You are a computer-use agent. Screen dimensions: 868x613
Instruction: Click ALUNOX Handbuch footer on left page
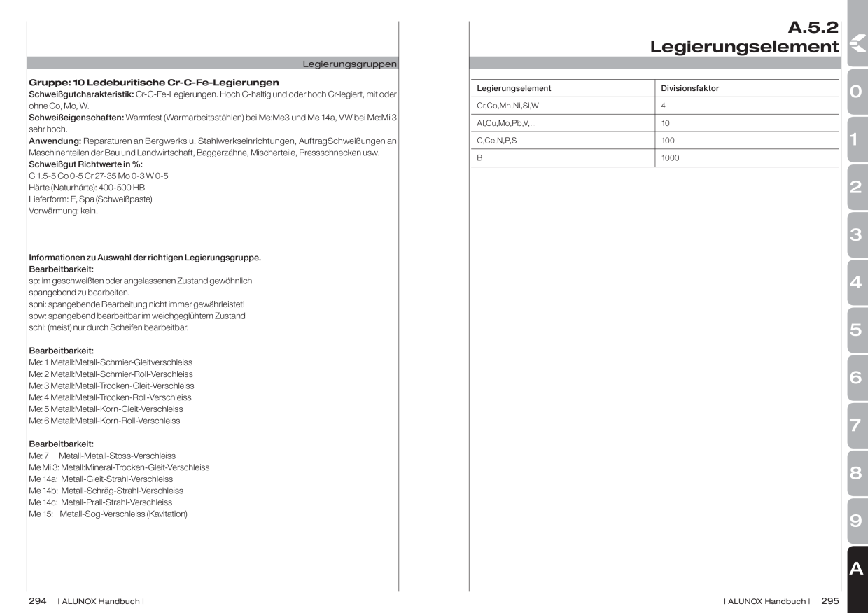click(x=101, y=601)
